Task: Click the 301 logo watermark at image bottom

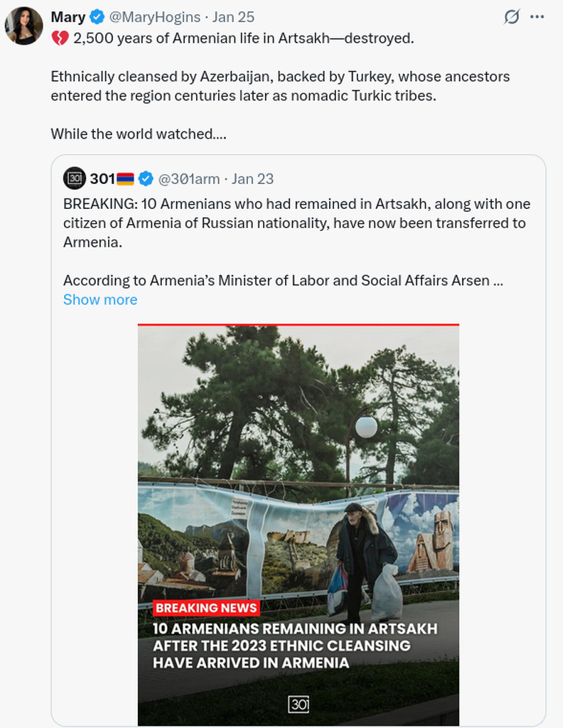Action: tap(298, 705)
